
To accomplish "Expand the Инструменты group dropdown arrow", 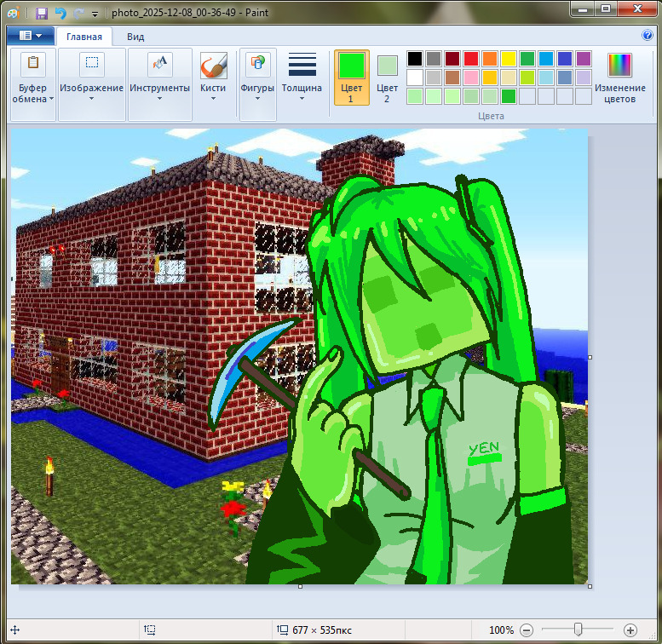I will 159,99.
